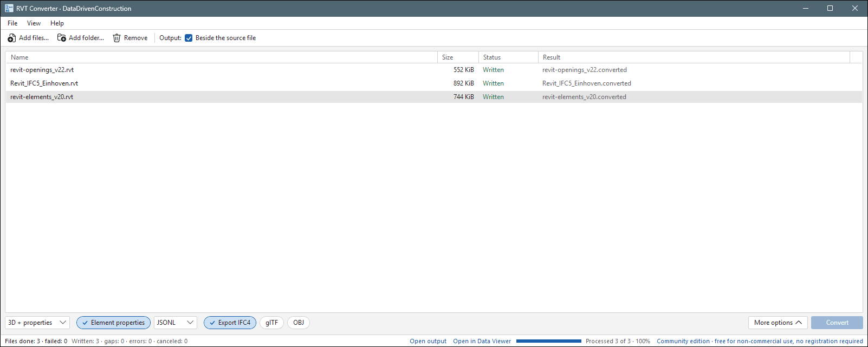The width and height of the screenshot is (868, 347).
Task: Click the Remove trash icon
Action: (x=116, y=38)
